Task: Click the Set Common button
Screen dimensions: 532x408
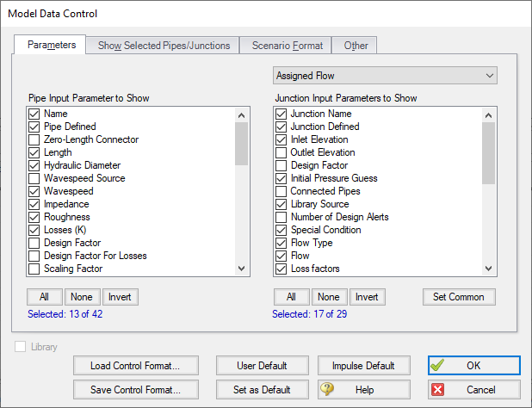Action: coord(458,297)
